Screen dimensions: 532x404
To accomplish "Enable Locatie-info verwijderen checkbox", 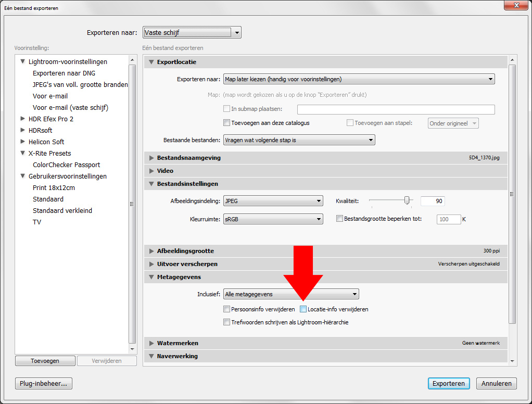I will (x=303, y=309).
